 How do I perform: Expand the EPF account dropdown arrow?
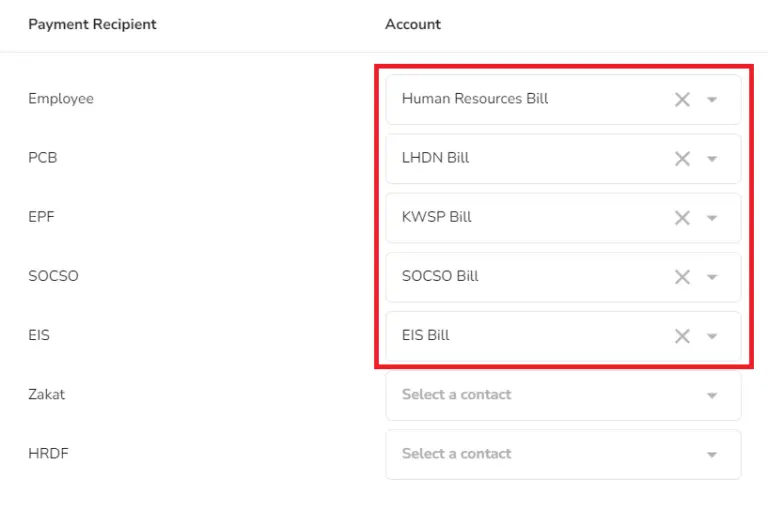click(712, 218)
